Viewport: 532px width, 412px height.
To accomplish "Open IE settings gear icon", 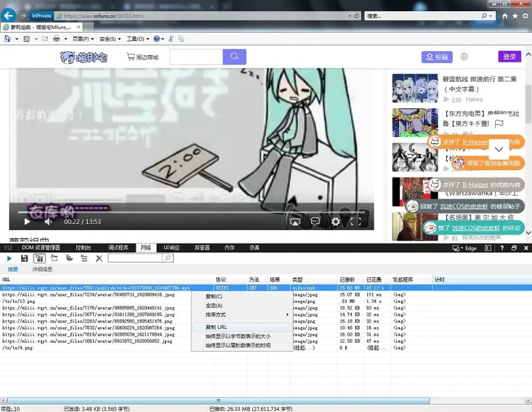I will point(525,16).
